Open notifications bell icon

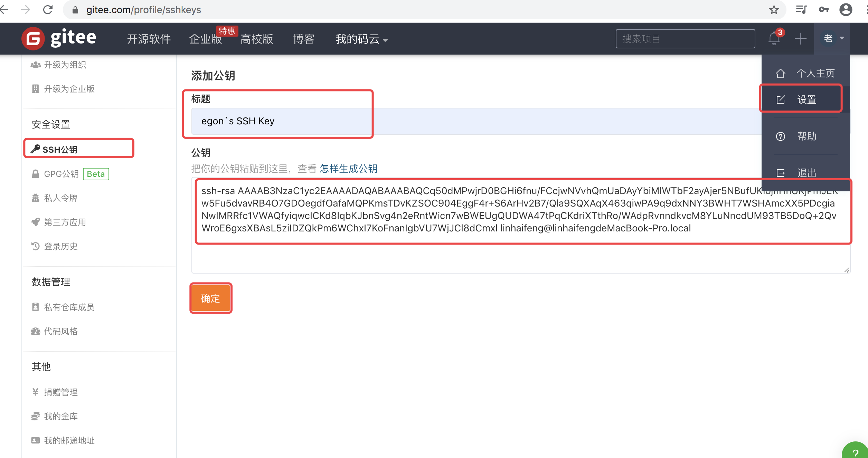click(x=774, y=38)
